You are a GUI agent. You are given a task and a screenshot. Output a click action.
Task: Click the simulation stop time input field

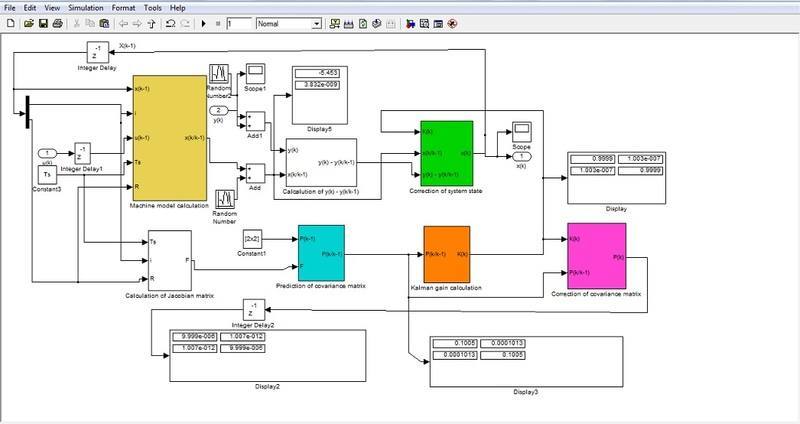tap(238, 22)
